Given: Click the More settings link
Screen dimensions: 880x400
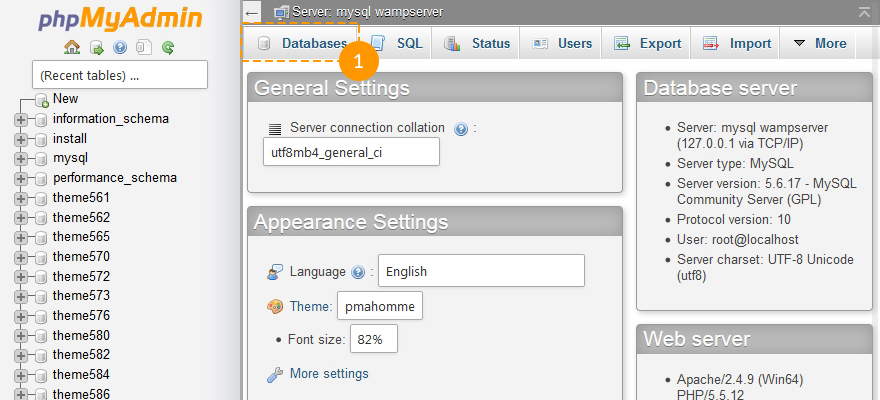Looking at the screenshot, I should click(329, 374).
